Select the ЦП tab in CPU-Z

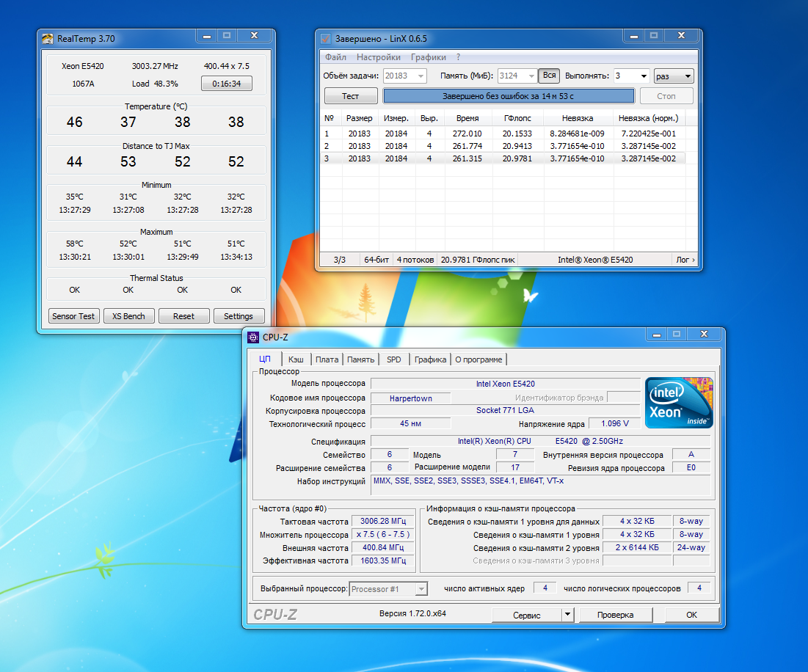click(265, 359)
